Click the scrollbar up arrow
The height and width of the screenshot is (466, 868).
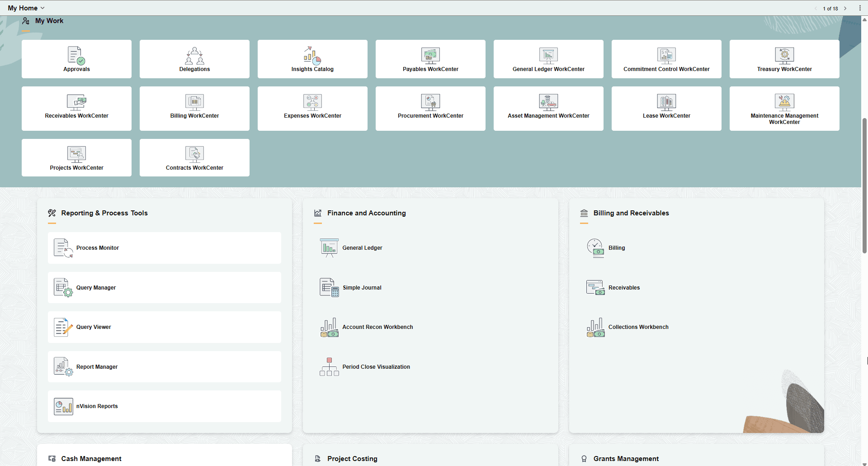864,19
